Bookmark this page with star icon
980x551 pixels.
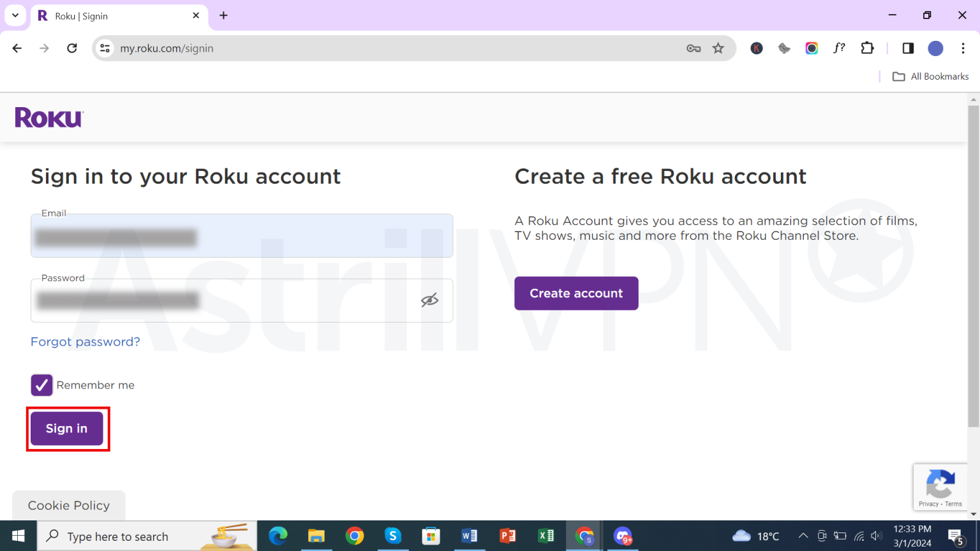718,48
